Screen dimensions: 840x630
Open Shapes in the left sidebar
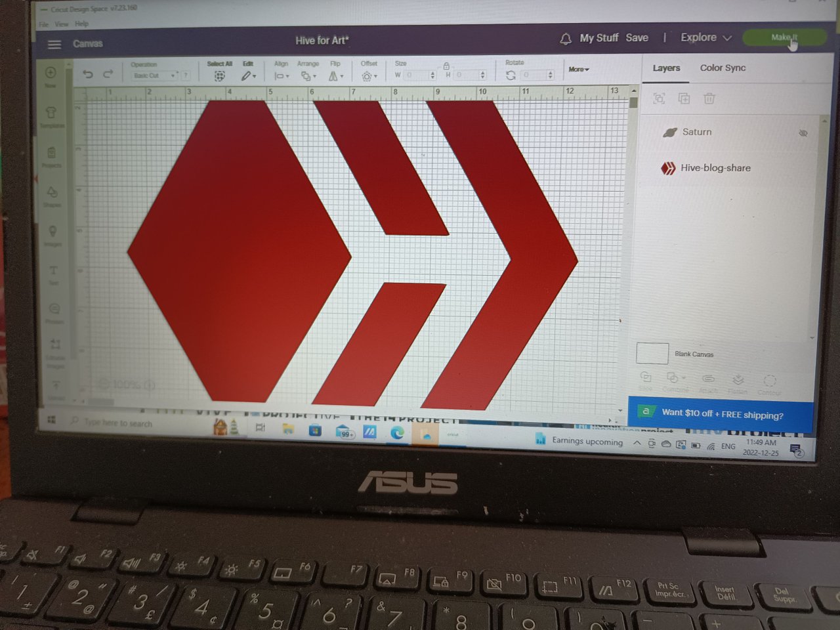[x=52, y=196]
